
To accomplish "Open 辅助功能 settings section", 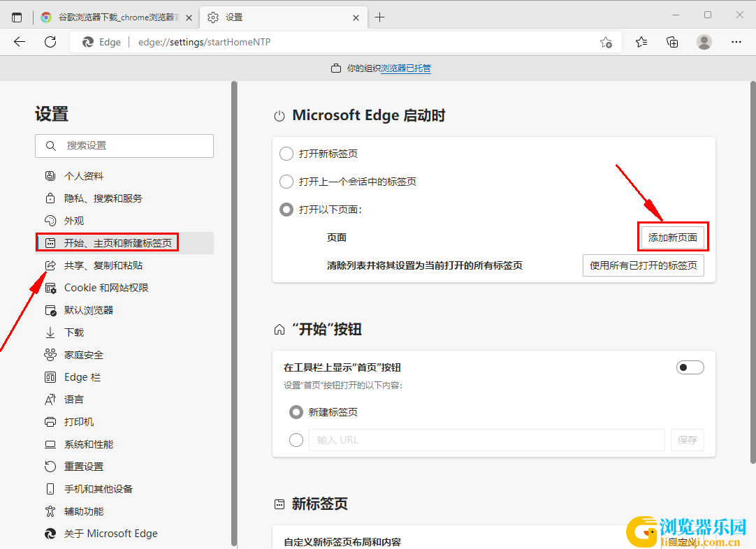I will click(x=124, y=511).
